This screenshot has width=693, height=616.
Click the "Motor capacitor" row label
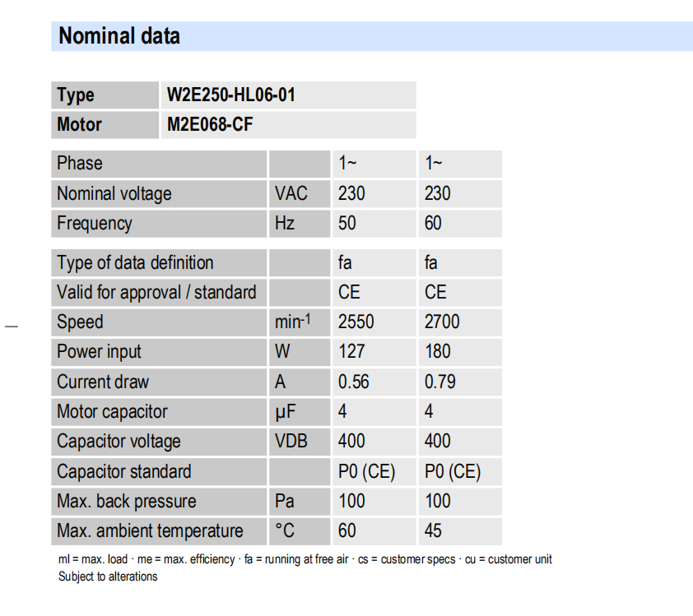(112, 412)
